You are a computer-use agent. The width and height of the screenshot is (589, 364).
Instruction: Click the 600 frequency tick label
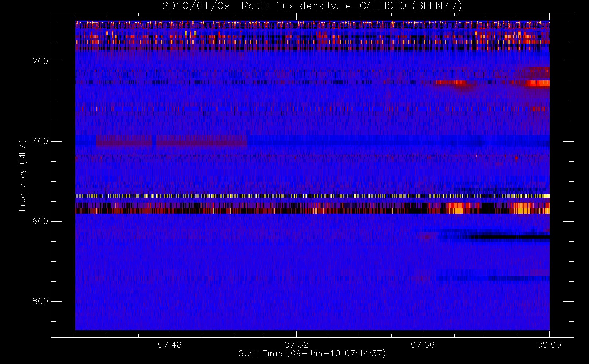(40, 221)
